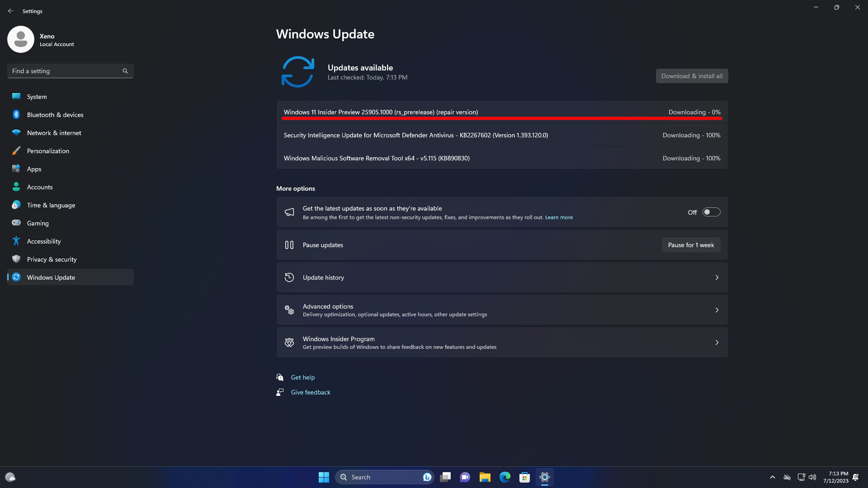
Task: Open Task View from the taskbar
Action: [445, 477]
